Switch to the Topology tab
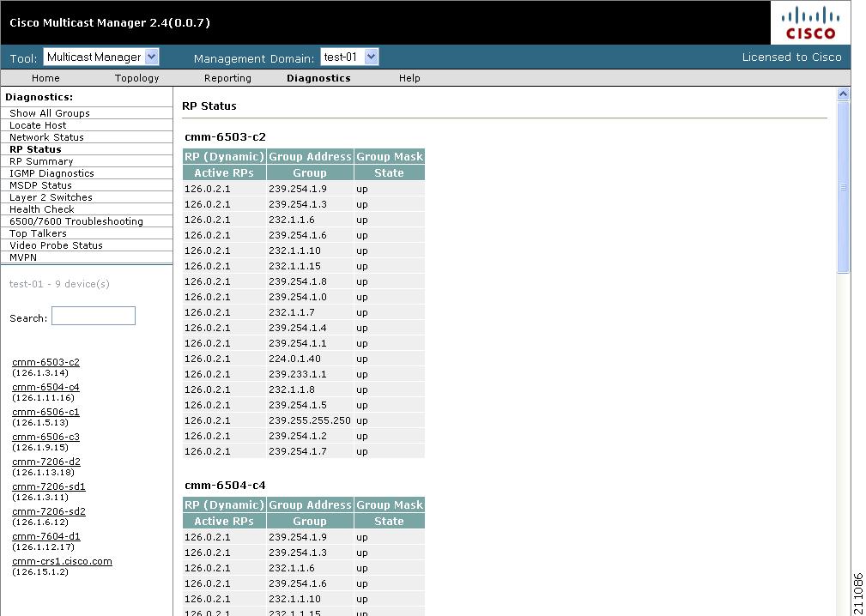The width and height of the screenshot is (866, 616). 136,78
